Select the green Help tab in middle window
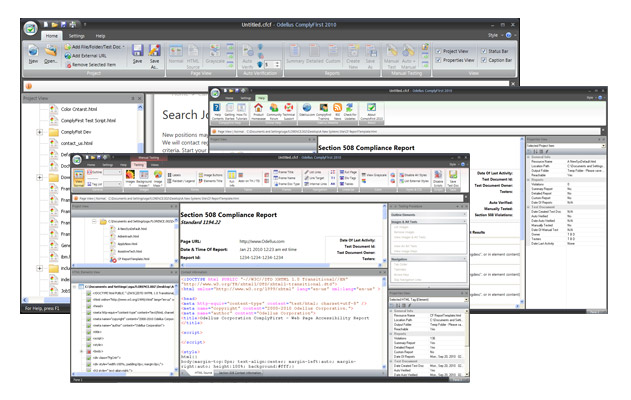 point(261,98)
